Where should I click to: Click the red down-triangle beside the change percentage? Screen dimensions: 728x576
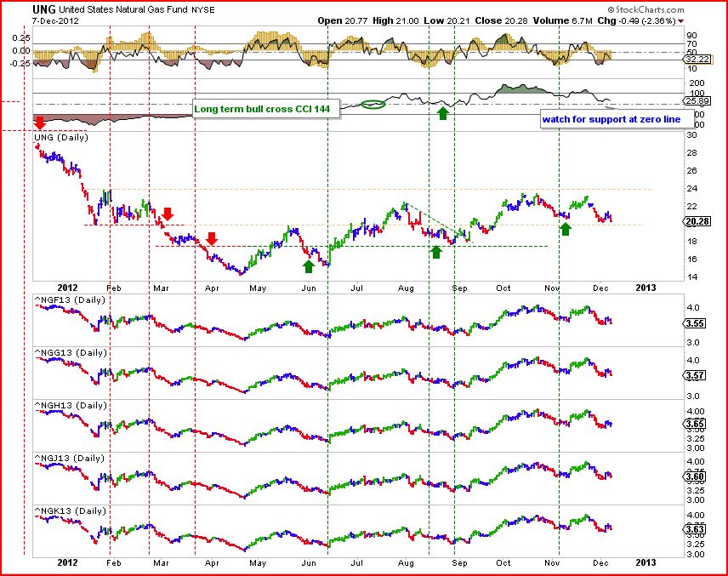(680, 21)
